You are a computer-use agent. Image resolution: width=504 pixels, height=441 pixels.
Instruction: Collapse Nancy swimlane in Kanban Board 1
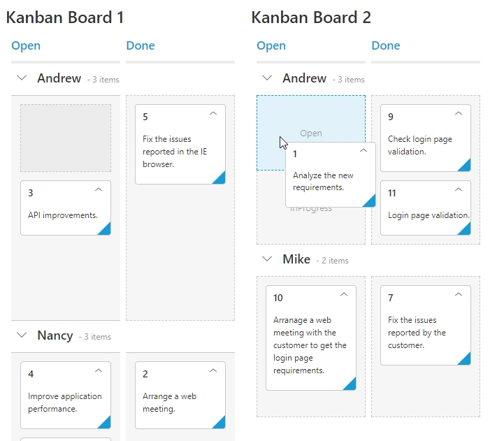tap(22, 335)
